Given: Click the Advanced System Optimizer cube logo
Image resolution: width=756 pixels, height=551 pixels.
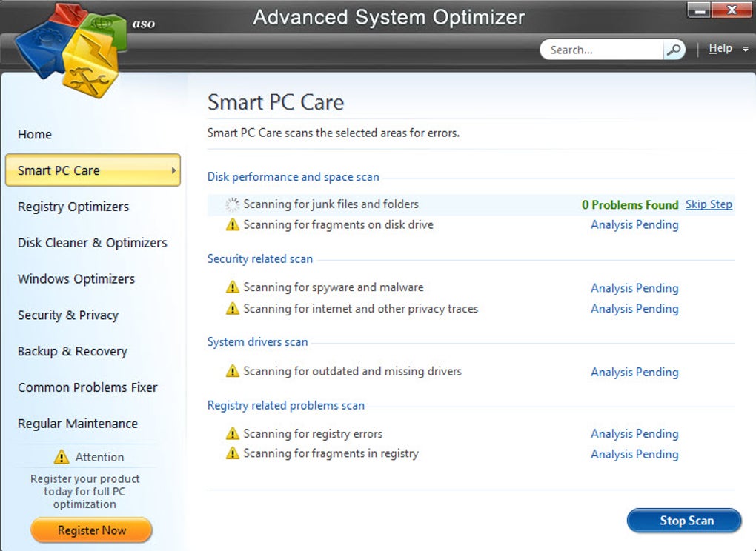Looking at the screenshot, I should pyautogui.click(x=71, y=50).
